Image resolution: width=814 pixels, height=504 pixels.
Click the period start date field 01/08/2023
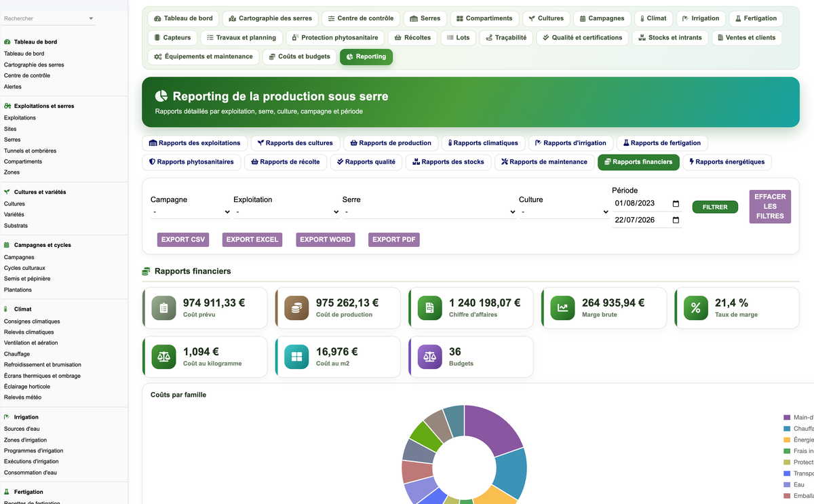647,203
